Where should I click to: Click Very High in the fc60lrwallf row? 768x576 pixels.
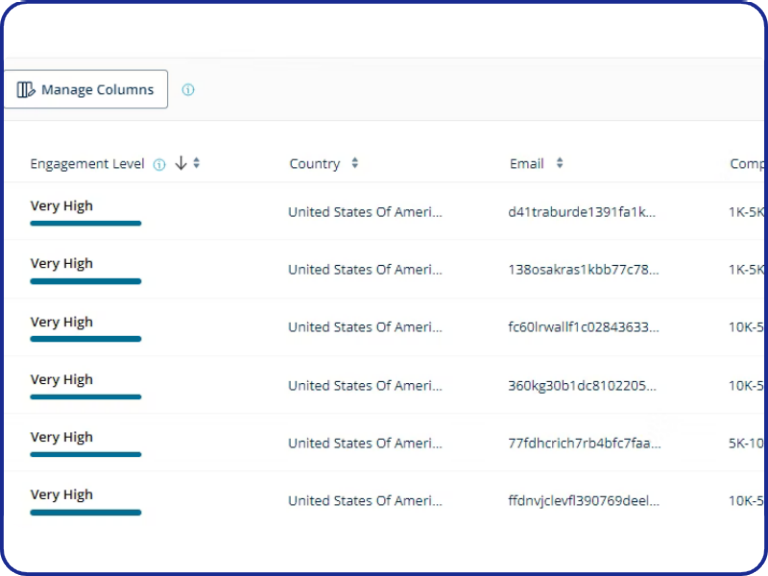pos(61,322)
